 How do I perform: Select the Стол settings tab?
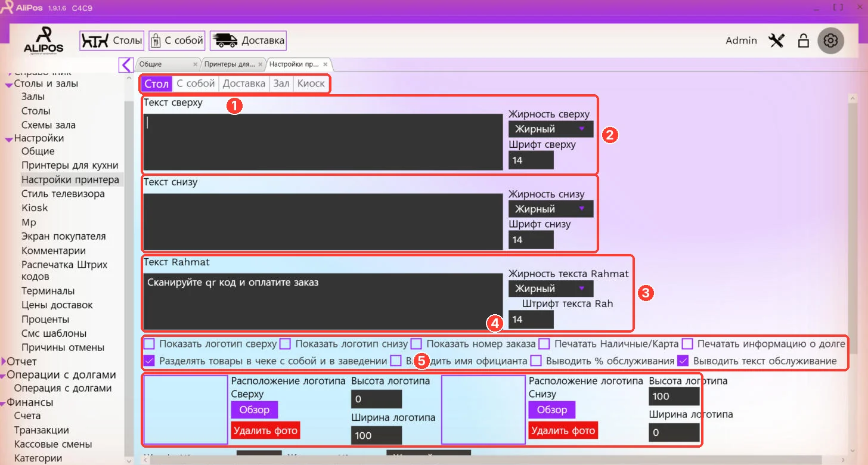pos(157,83)
